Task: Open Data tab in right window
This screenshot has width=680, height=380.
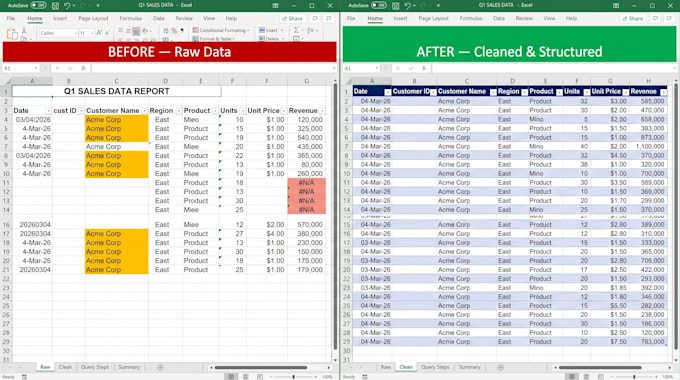Action: [x=499, y=18]
